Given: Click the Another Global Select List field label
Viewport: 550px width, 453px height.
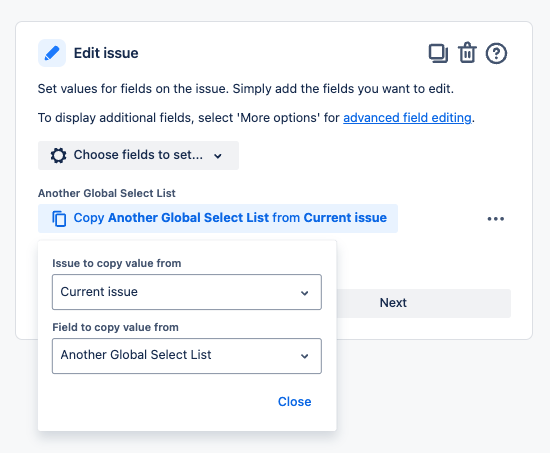Looking at the screenshot, I should (107, 193).
